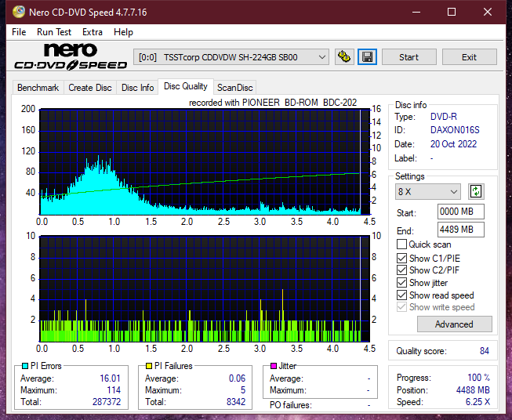Close the Nero CD-DVD Speed window

tap(488, 12)
